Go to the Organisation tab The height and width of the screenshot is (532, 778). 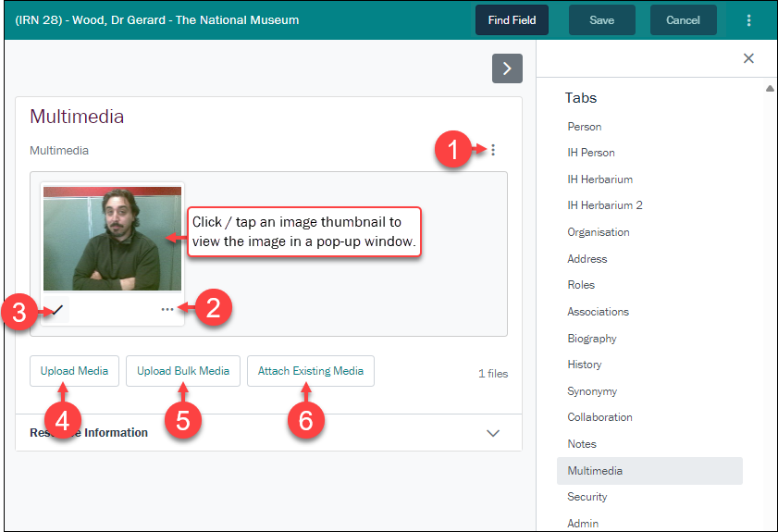coord(599,232)
